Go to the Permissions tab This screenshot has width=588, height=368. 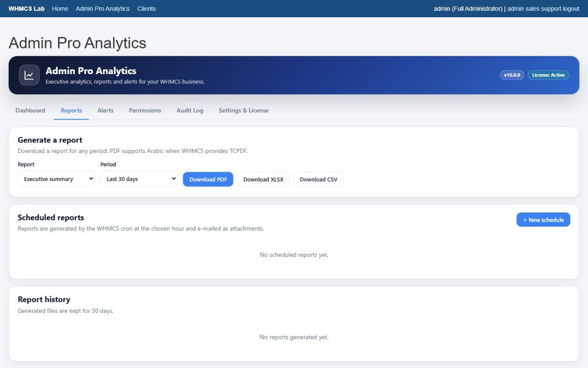(x=145, y=110)
